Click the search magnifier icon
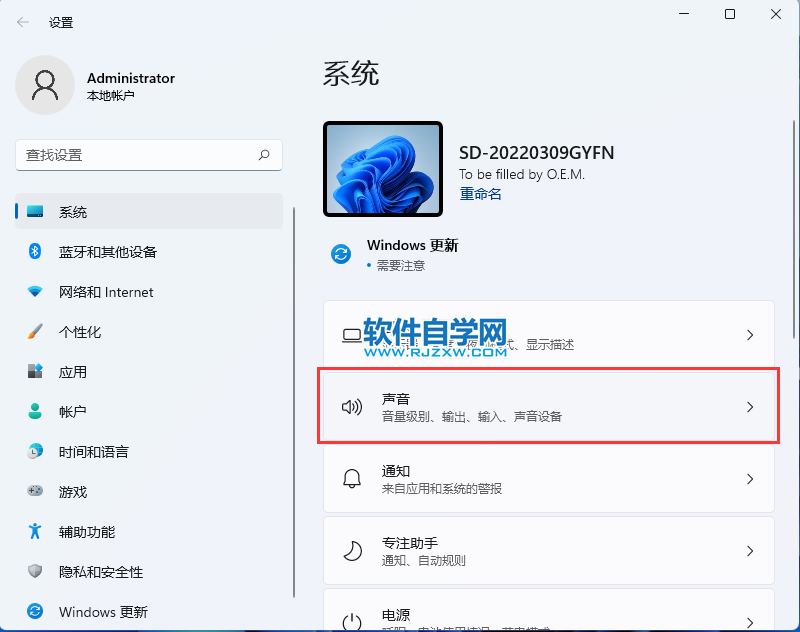The height and width of the screenshot is (632, 800). [264, 155]
